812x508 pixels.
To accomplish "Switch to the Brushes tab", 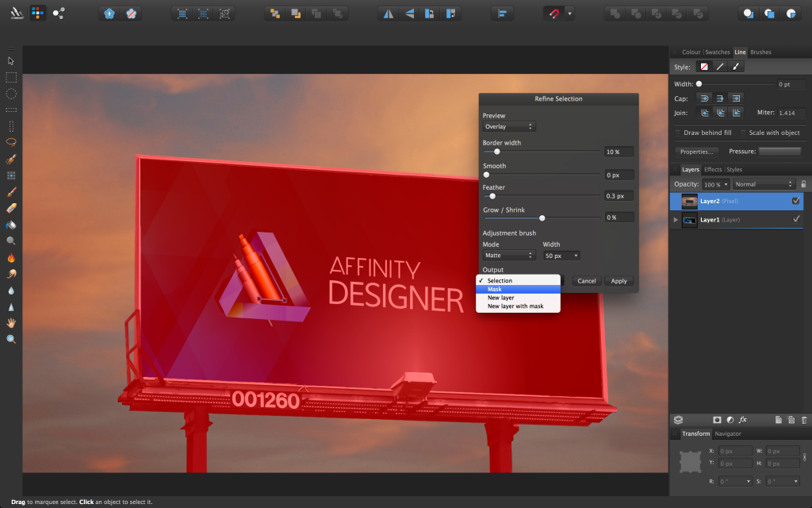I will coord(760,52).
